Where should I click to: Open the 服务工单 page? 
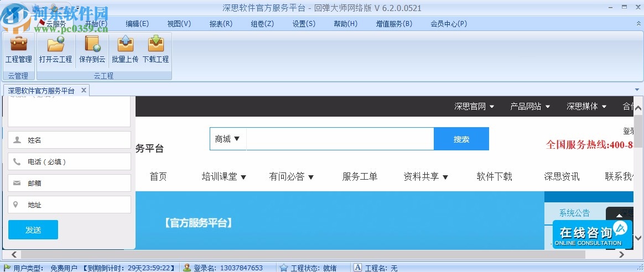tap(360, 176)
